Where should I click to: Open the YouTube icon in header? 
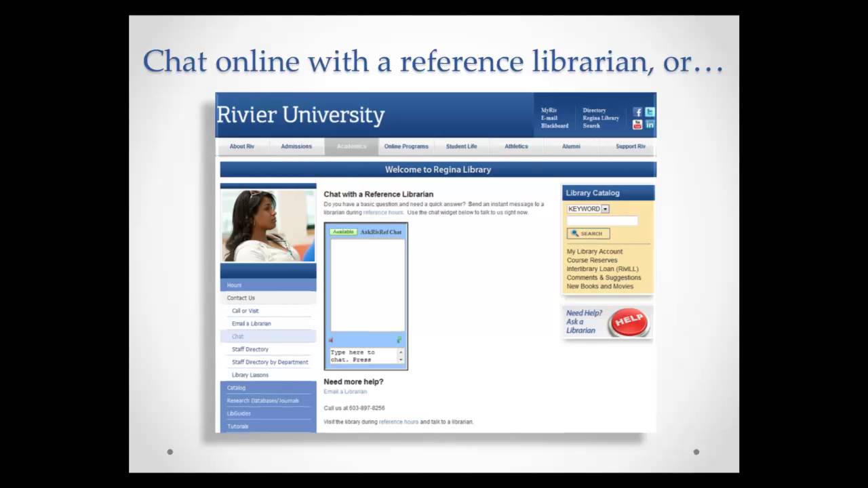(637, 125)
